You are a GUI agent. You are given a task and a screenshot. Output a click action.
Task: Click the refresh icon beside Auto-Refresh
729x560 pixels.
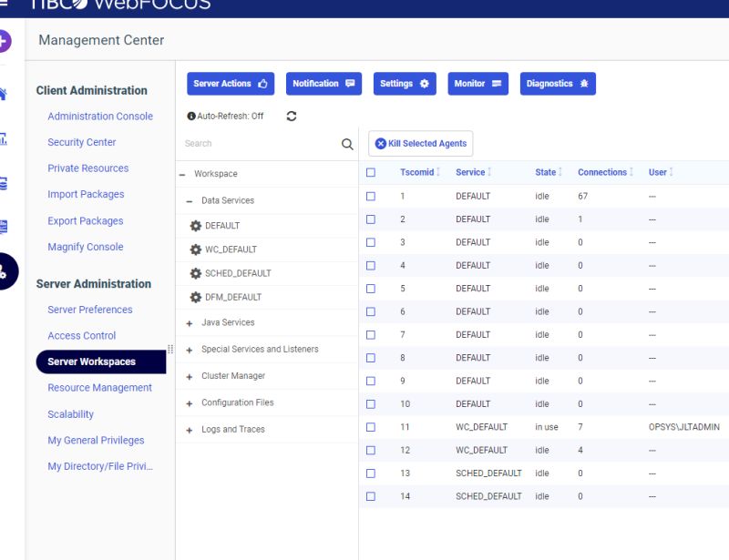pyautogui.click(x=291, y=117)
